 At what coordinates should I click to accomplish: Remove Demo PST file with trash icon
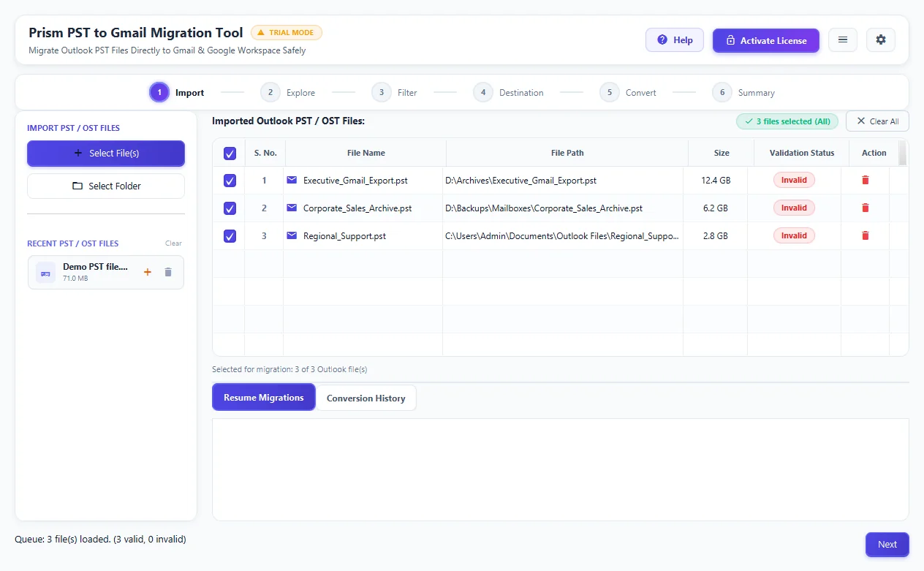click(x=168, y=272)
